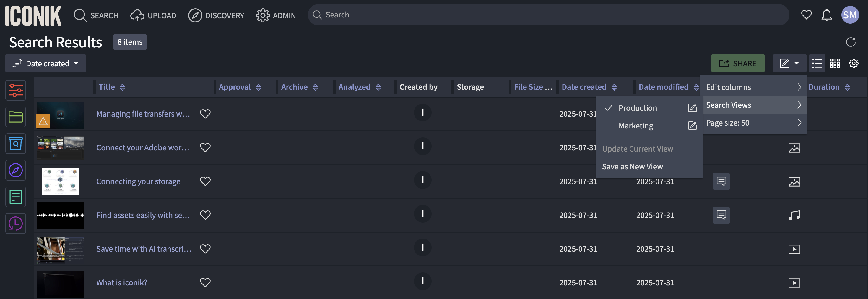Image resolution: width=868 pixels, height=299 pixels.
Task: Favorite the What is iconik? asset
Action: click(205, 282)
